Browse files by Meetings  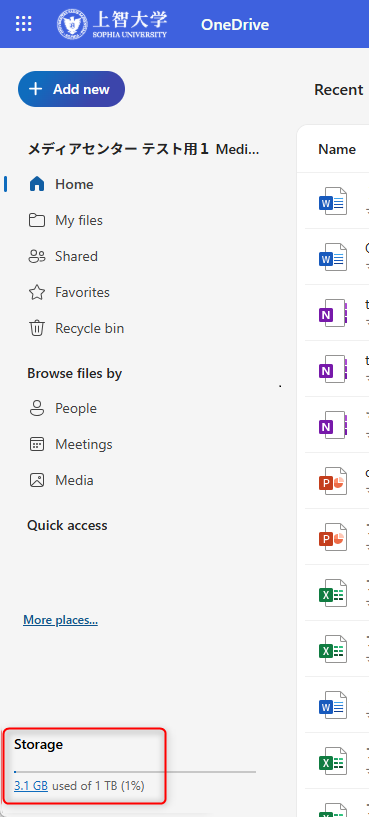(70, 444)
